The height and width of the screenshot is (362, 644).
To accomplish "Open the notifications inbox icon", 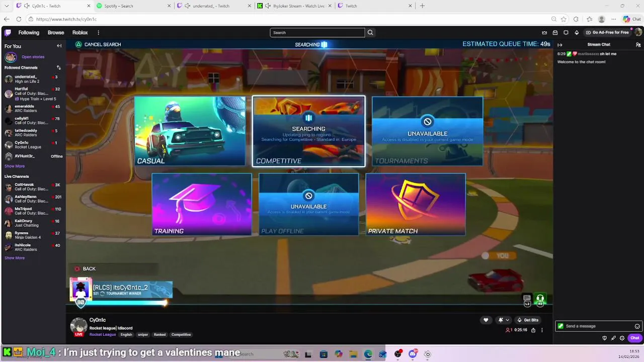I will point(555,33).
